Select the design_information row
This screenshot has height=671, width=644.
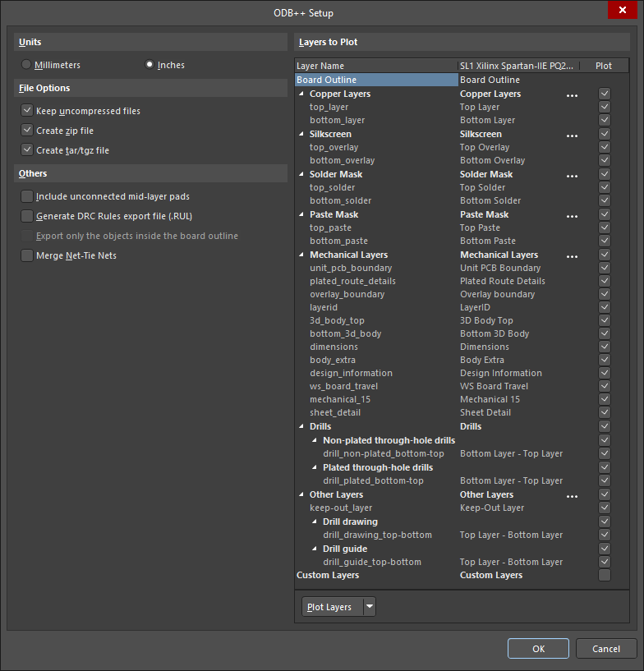462,373
